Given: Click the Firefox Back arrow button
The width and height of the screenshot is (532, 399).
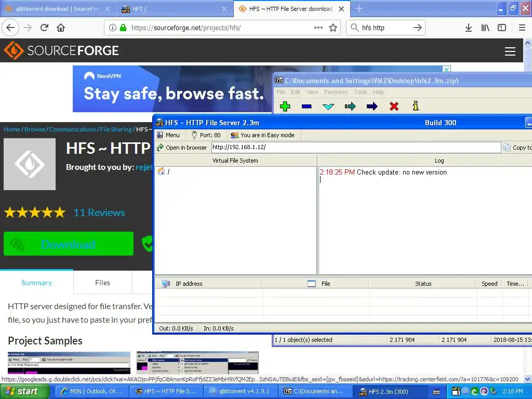Looking at the screenshot, I should [x=10, y=28].
